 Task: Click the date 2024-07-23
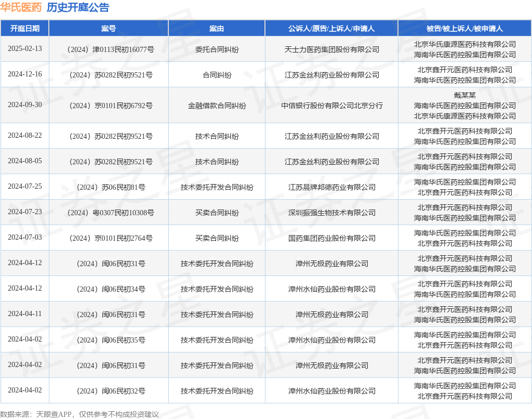tap(25, 212)
